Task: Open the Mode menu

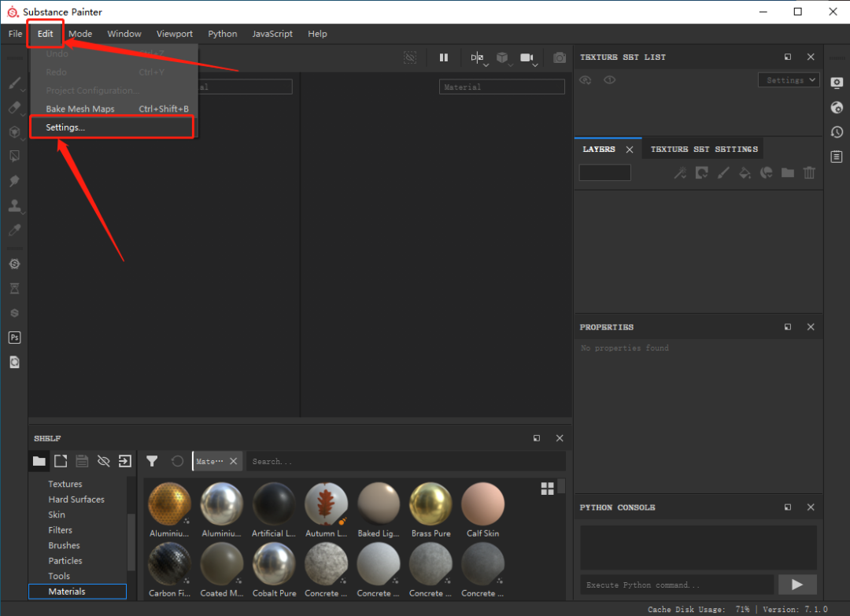Action: click(x=80, y=34)
